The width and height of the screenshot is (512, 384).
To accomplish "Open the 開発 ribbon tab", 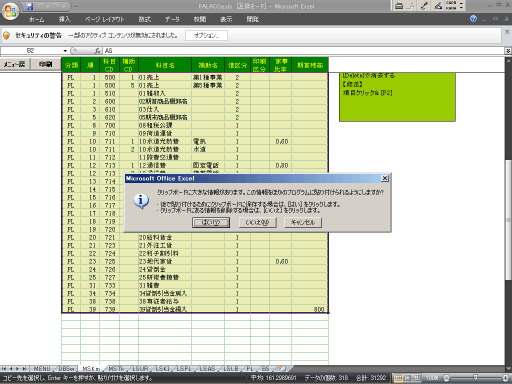I will 252,19.
